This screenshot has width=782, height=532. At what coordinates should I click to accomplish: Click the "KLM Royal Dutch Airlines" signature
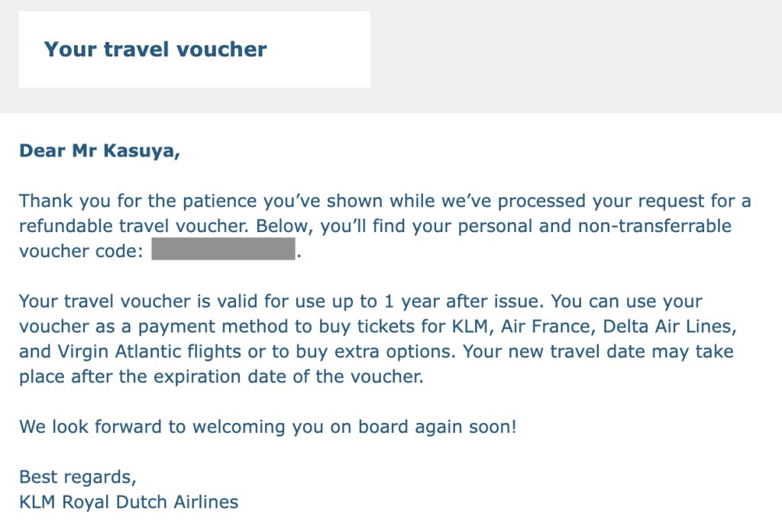pyautogui.click(x=128, y=502)
